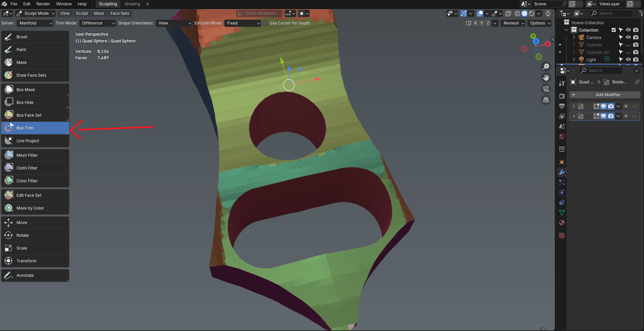
Task: Choose the Mask brush tool
Action: (35, 63)
